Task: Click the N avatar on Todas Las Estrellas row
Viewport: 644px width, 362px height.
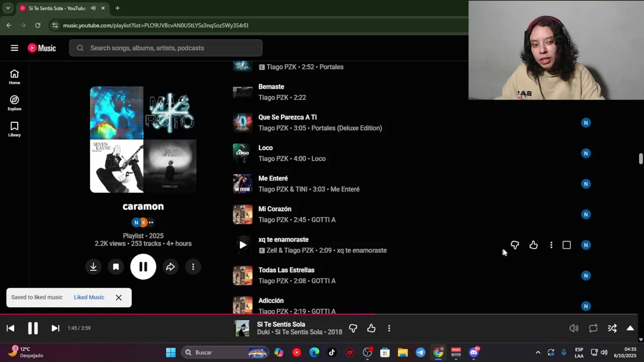Action: (x=586, y=276)
